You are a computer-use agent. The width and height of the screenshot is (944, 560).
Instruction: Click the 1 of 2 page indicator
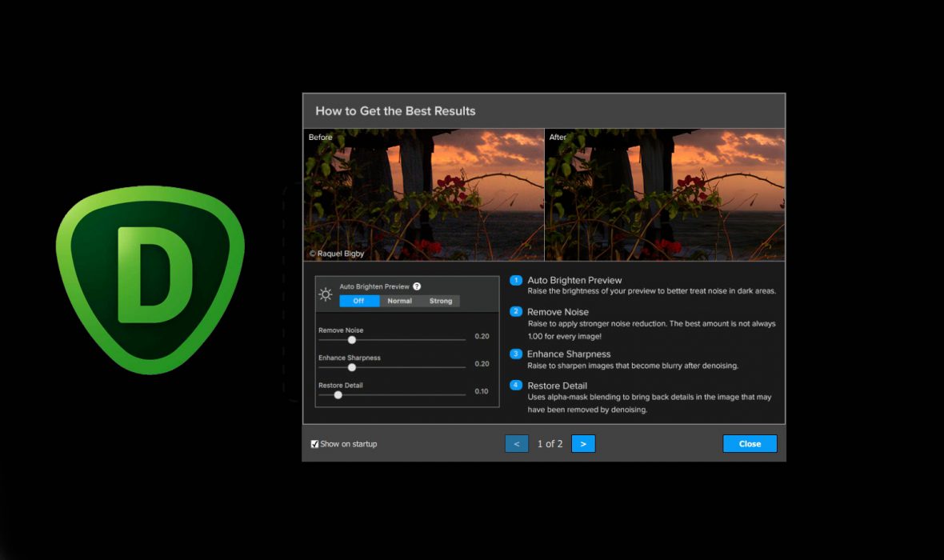550,443
